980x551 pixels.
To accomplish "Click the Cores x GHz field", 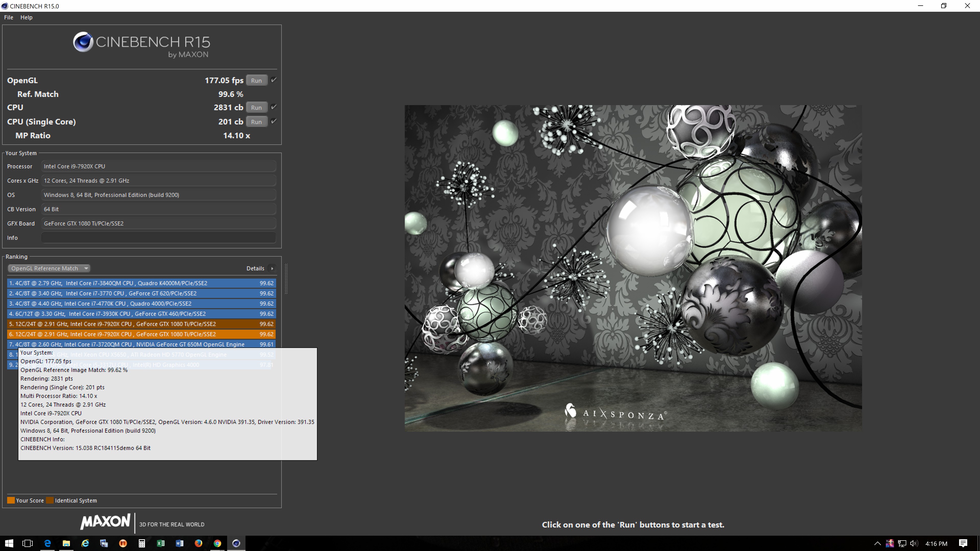I will point(158,181).
